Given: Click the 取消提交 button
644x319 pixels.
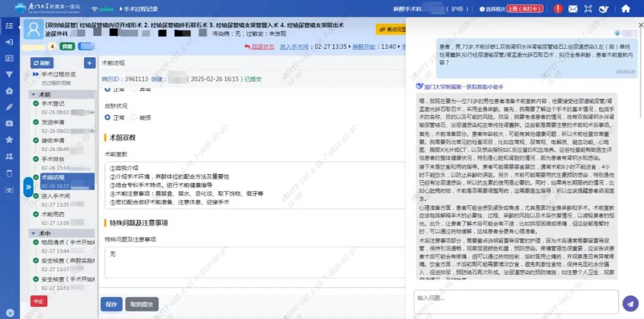Looking at the screenshot, I should pyautogui.click(x=142, y=304).
